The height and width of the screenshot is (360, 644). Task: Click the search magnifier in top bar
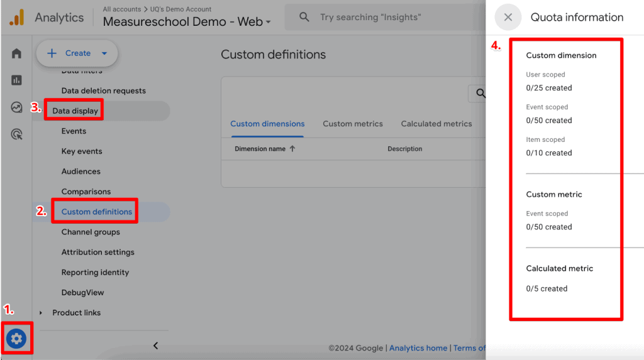pyautogui.click(x=304, y=17)
